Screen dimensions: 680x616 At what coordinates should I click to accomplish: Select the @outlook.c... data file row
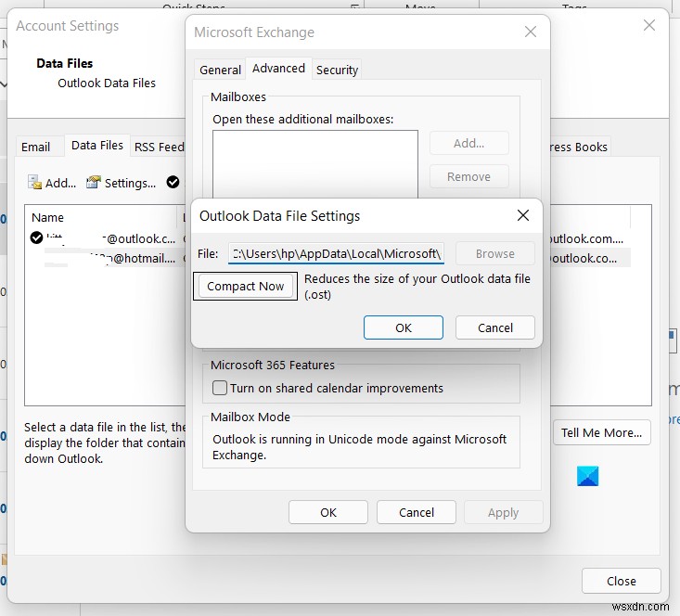tap(104, 238)
